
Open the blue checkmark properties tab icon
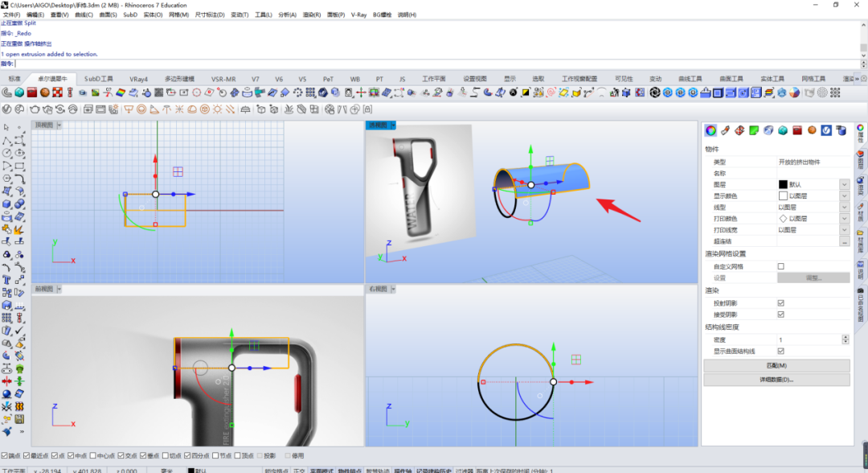826,130
